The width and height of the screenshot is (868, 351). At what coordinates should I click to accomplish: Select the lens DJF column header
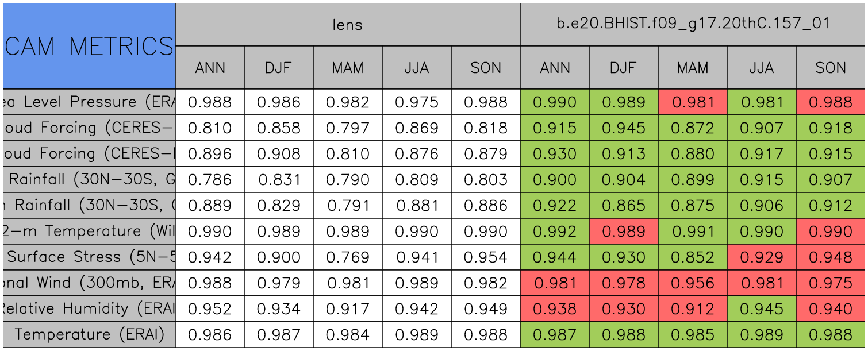279,68
